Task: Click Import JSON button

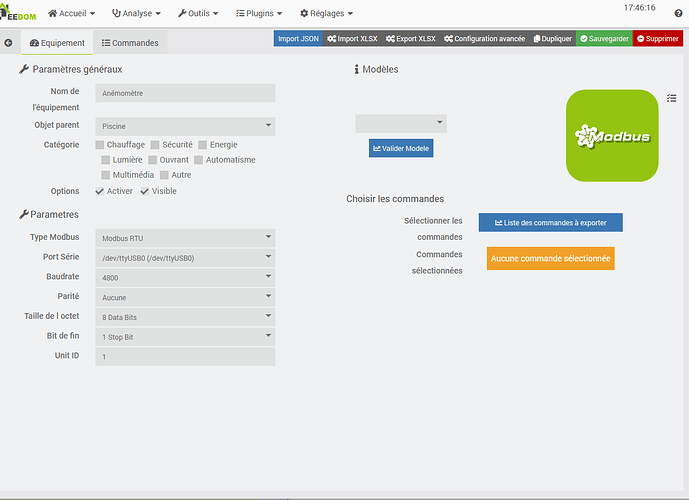Action: coord(298,39)
